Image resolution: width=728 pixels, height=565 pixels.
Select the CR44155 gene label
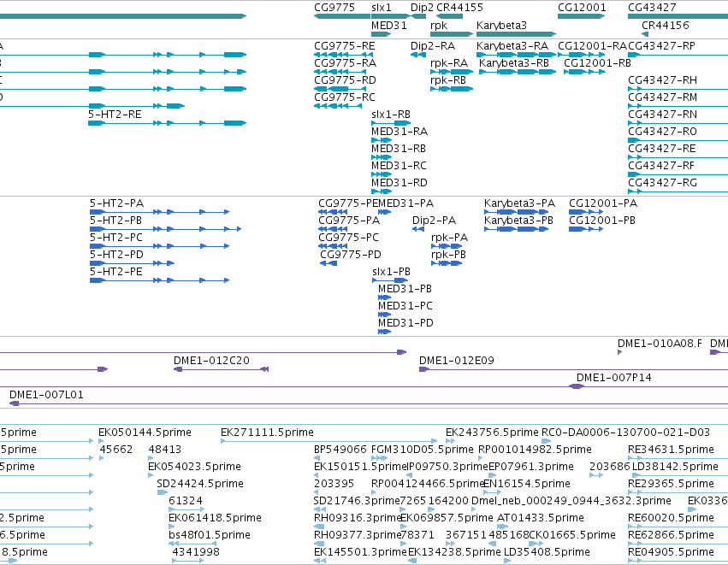[x=459, y=8]
